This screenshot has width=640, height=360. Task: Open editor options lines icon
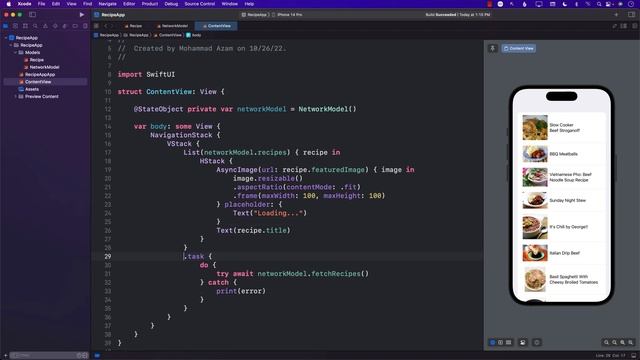click(624, 26)
